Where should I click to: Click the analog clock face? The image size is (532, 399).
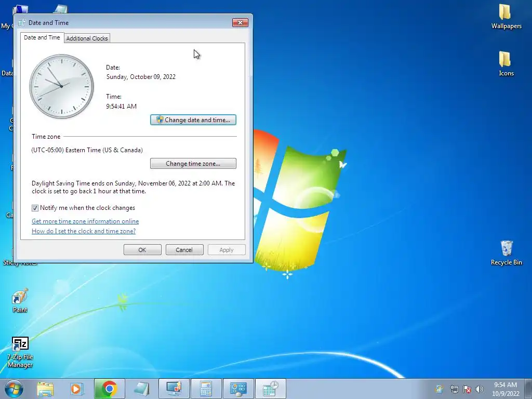pyautogui.click(x=61, y=87)
